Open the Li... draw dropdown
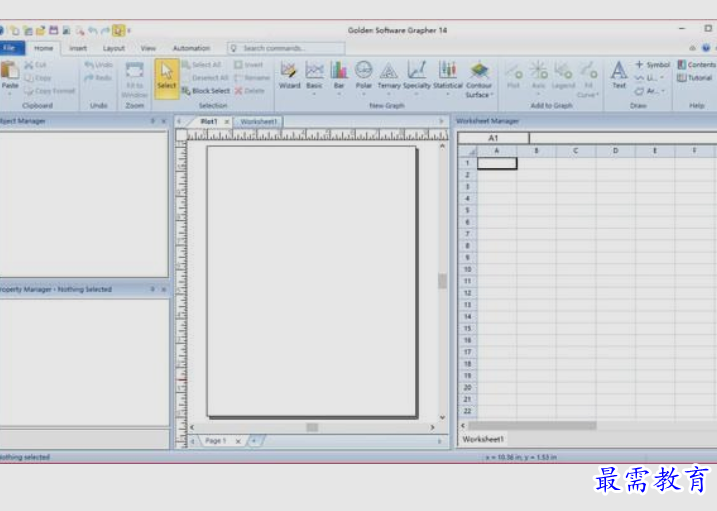The width and height of the screenshot is (717, 511). click(662, 78)
